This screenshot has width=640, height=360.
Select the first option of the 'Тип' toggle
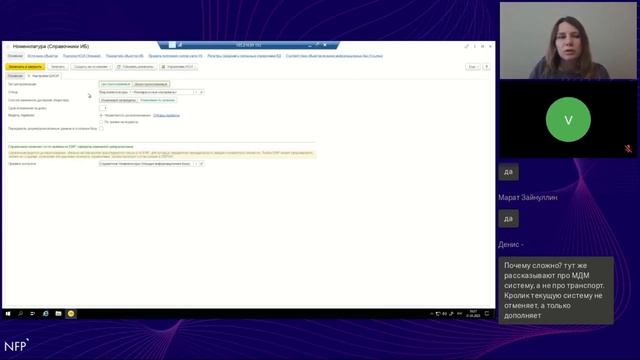116,84
